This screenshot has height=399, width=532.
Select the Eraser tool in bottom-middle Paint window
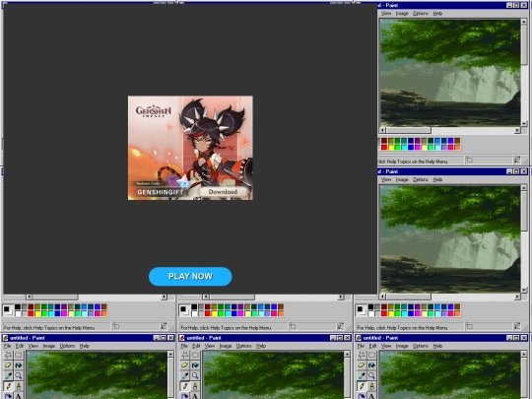click(x=185, y=366)
